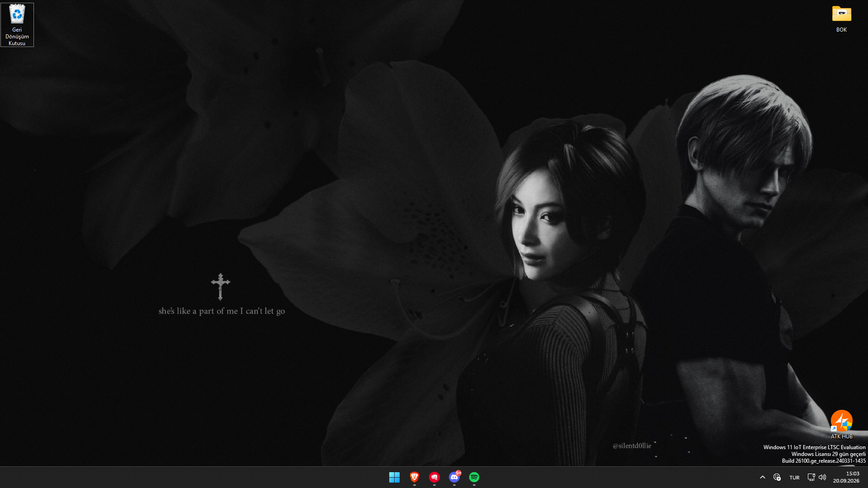
Task: Open Brave browser from the taskbar
Action: pos(415,477)
